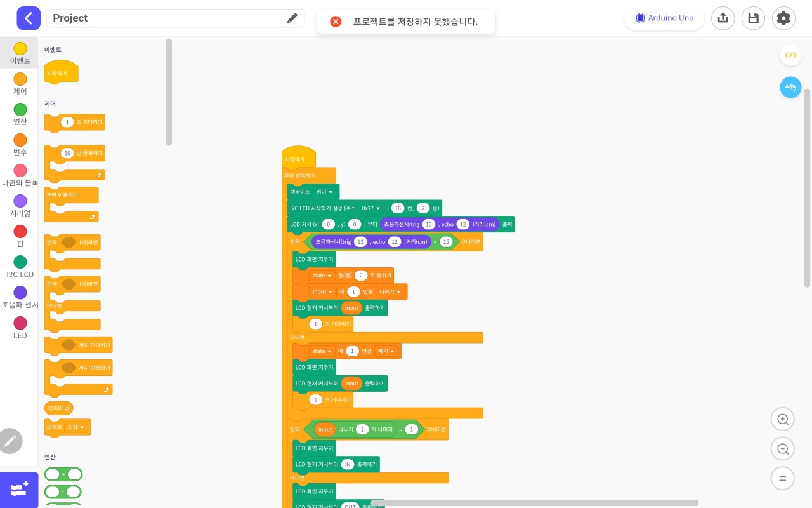Screen dimensions: 812x508
Task: Open state dropdown in 빼기 block
Action: click(x=322, y=351)
